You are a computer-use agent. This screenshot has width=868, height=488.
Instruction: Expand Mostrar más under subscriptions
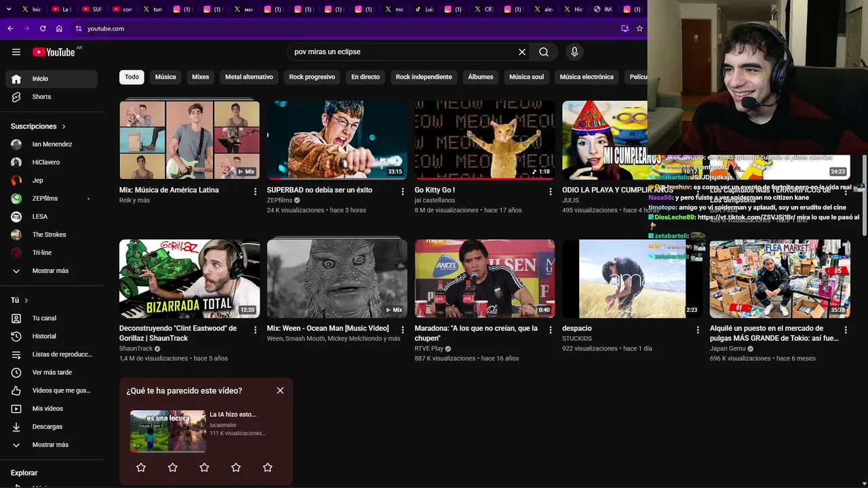52,271
